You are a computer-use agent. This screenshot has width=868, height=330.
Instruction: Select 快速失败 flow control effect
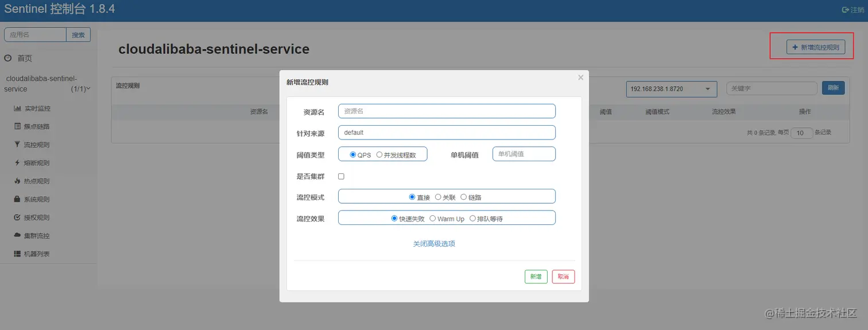394,218
